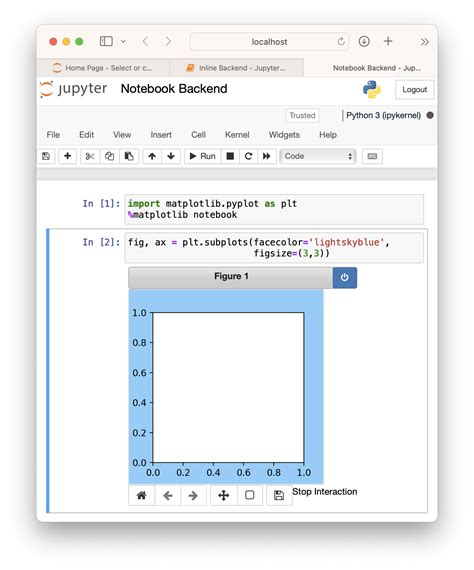The height and width of the screenshot is (570, 474).
Task: Toggle the figure zoom rectangle tool
Action: click(250, 495)
